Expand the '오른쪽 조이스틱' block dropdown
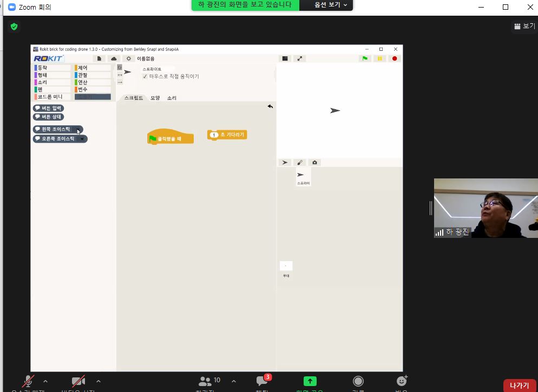 82,139
